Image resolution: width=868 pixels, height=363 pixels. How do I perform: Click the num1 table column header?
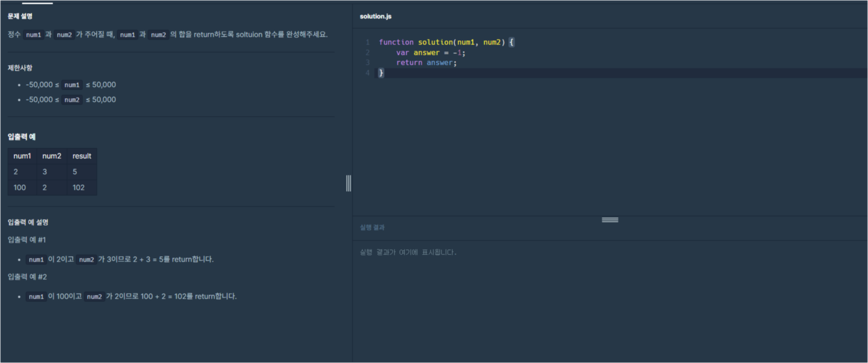[x=22, y=156]
